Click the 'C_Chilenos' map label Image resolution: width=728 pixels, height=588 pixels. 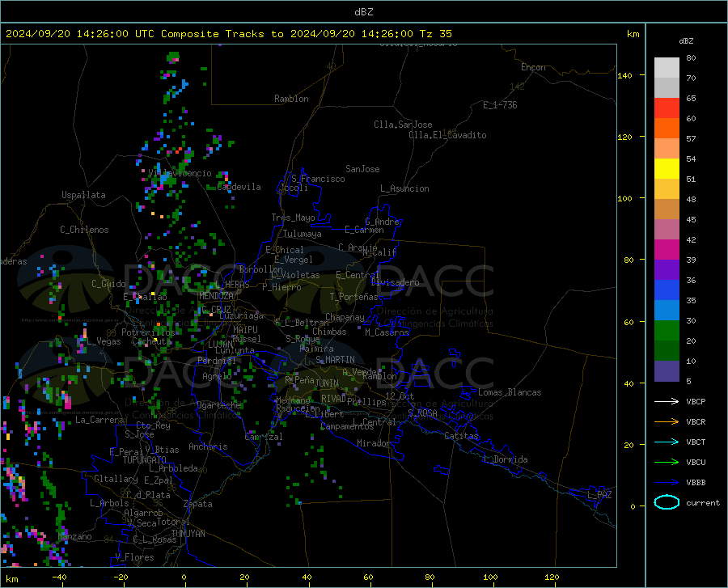click(84, 230)
